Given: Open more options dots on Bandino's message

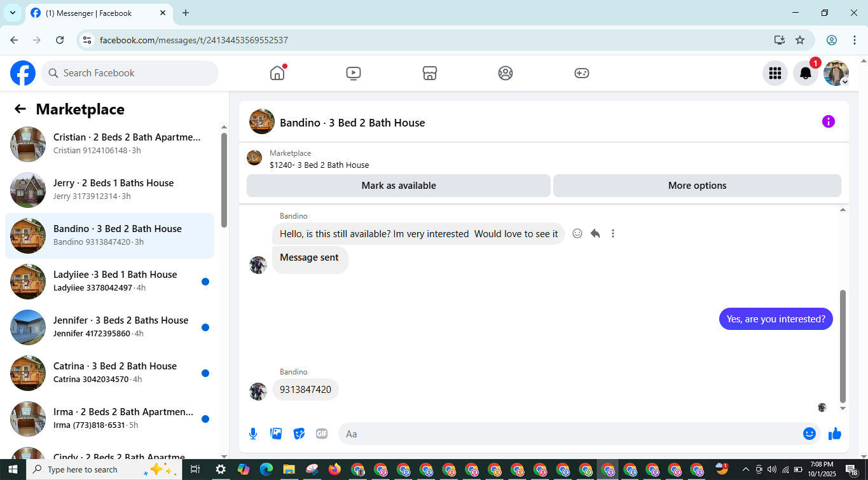Looking at the screenshot, I should point(613,233).
